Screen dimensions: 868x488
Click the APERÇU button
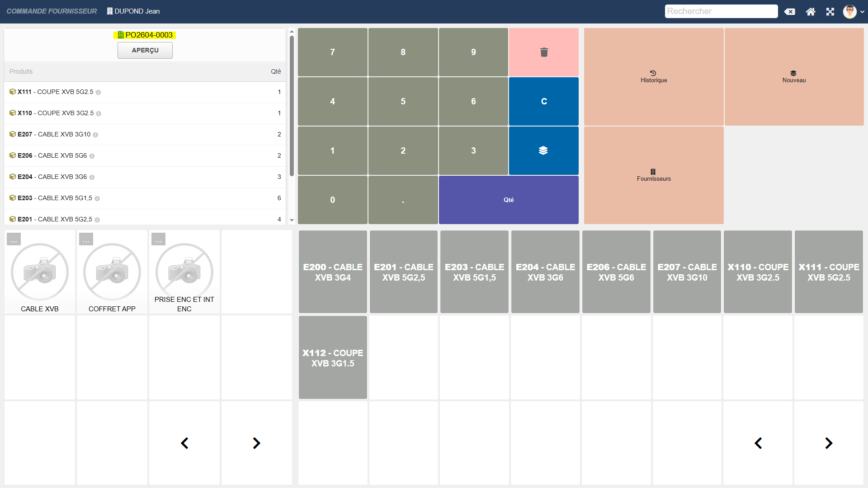(x=145, y=51)
